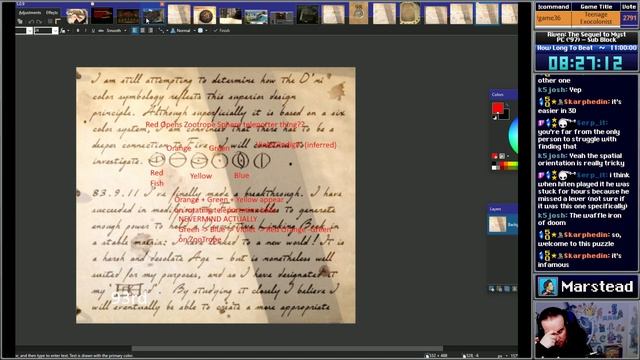Align text right
This screenshot has width=640, height=360.
click(x=150, y=31)
